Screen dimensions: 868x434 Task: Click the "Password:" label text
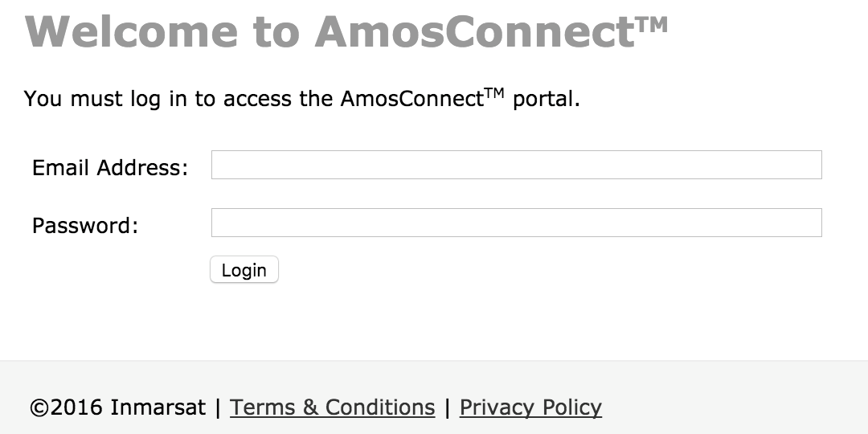pyautogui.click(x=85, y=226)
